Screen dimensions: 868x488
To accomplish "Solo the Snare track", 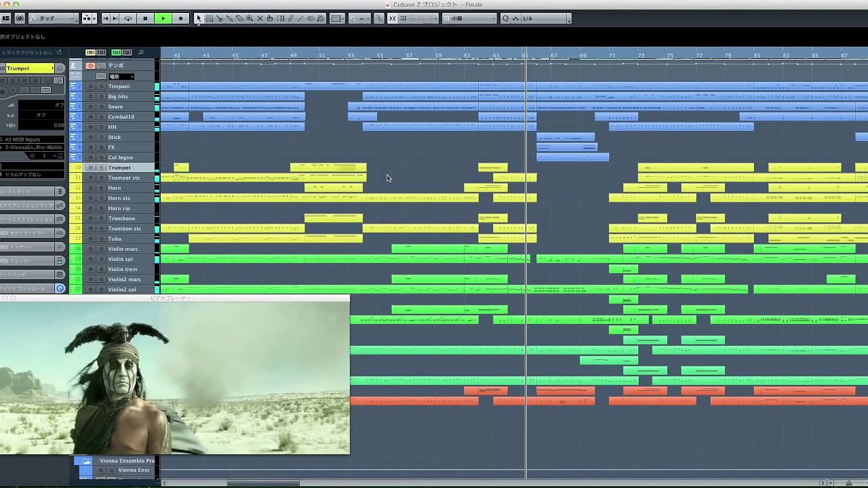I will tap(101, 106).
